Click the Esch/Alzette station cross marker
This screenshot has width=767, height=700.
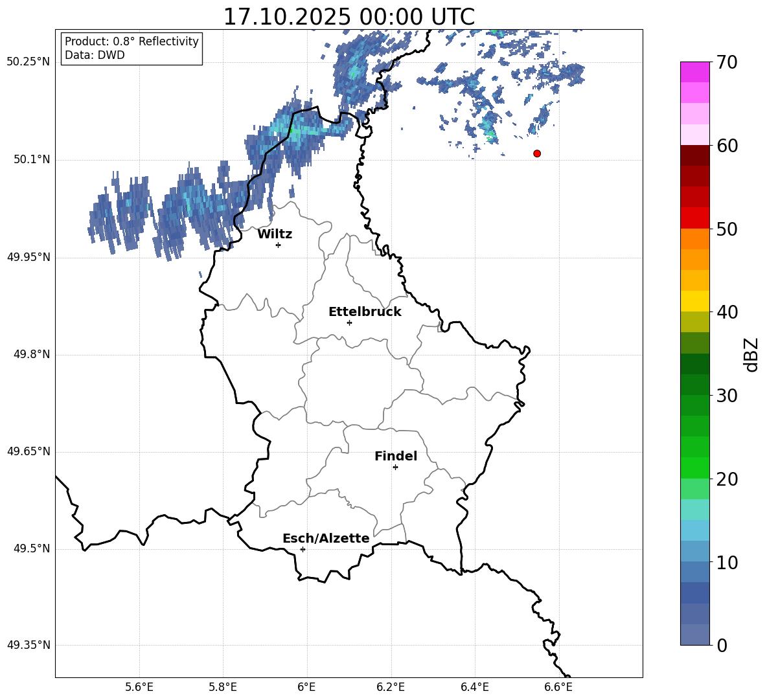tap(303, 549)
